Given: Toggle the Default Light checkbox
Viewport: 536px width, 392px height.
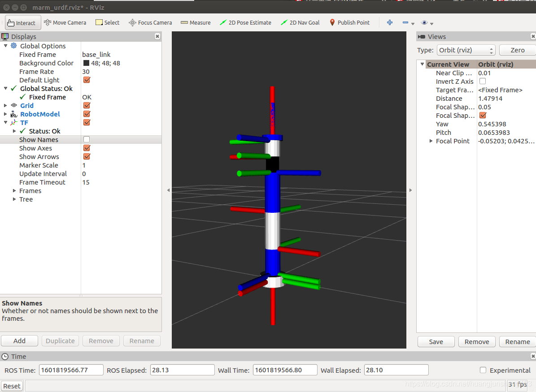Looking at the screenshot, I should click(x=87, y=80).
